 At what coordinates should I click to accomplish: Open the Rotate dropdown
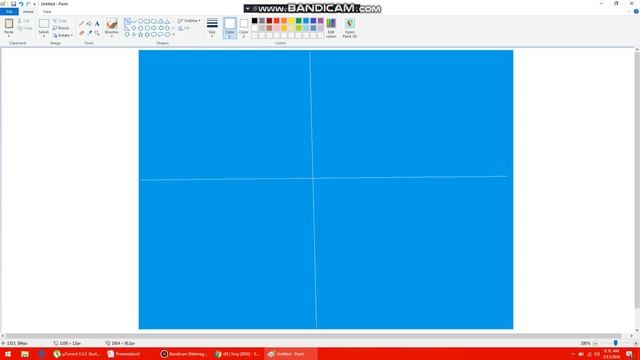coord(62,36)
